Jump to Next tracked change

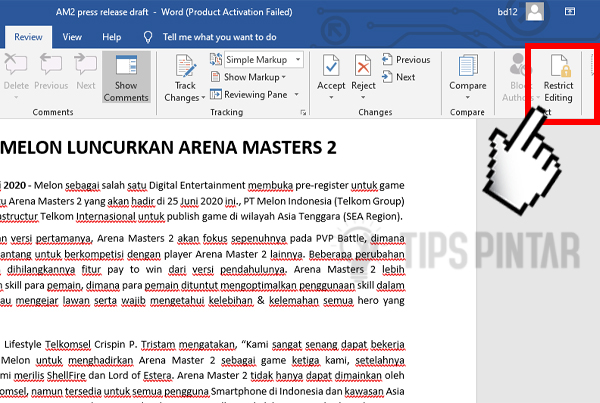399,77
